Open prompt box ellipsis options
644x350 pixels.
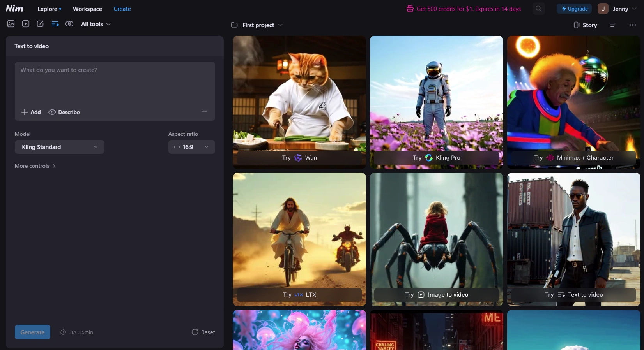[204, 111]
